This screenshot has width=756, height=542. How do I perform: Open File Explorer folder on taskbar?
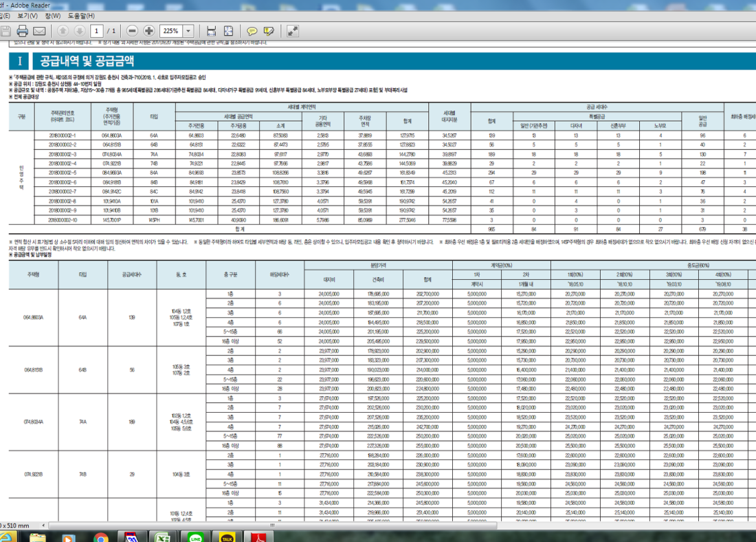click(38, 537)
